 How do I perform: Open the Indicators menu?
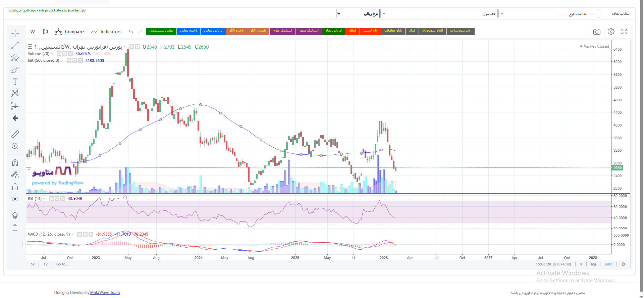pos(106,32)
